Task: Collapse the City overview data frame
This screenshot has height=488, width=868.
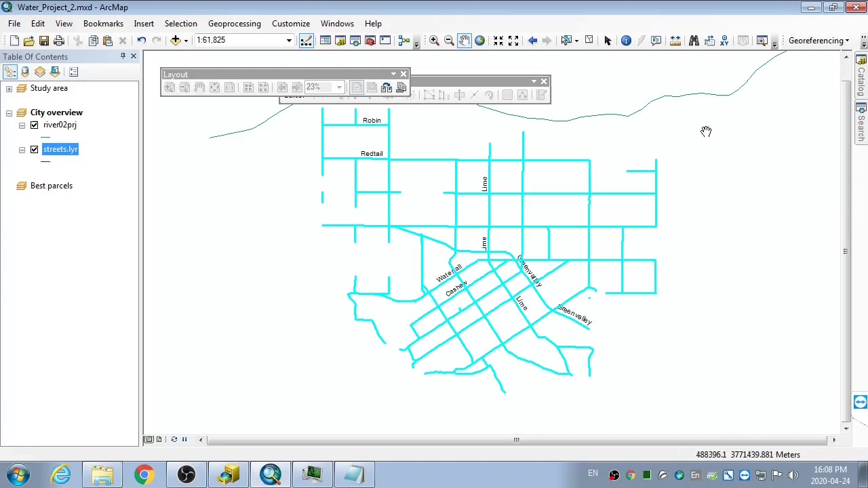Action: [x=9, y=113]
